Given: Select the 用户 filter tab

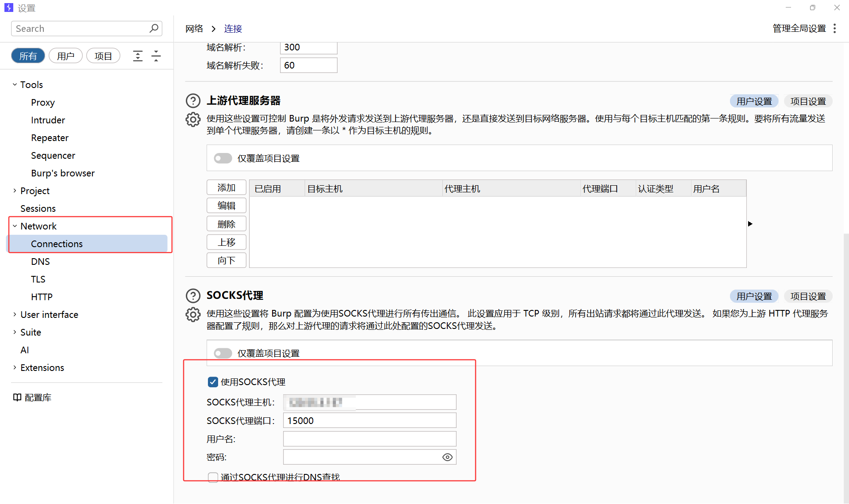Looking at the screenshot, I should [x=65, y=56].
